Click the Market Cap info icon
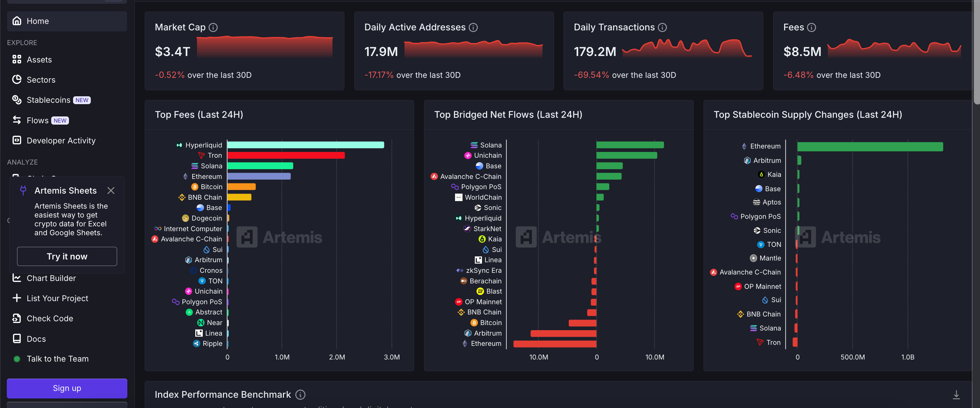The image size is (980, 408). 213,27
